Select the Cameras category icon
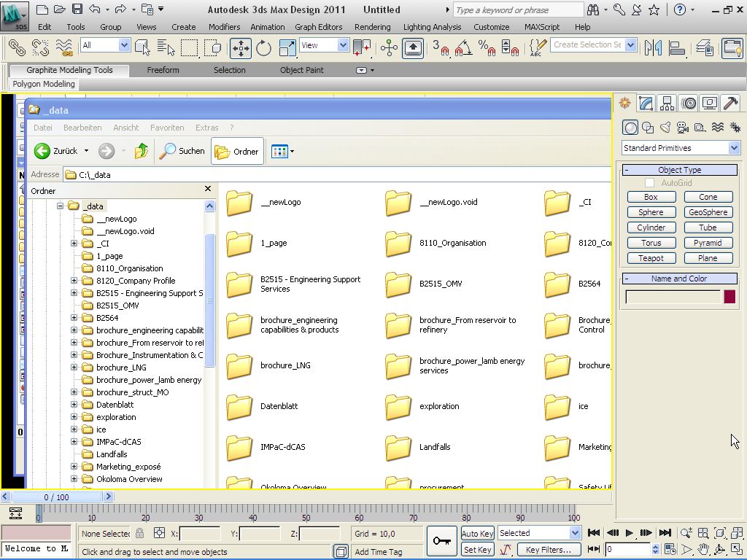 tap(683, 127)
